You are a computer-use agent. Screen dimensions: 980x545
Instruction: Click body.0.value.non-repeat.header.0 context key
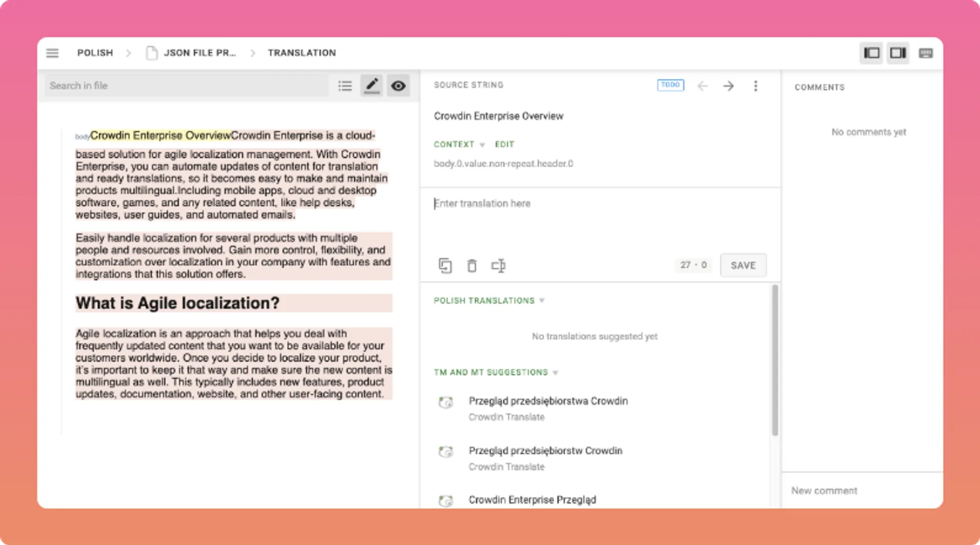tap(503, 164)
